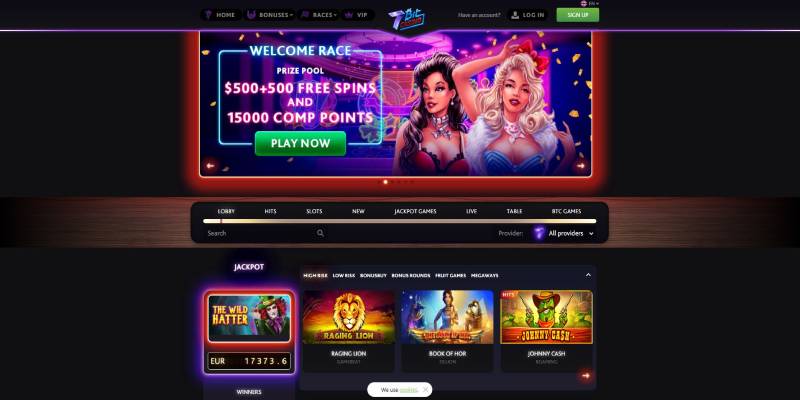Viewport: 800px width, 400px height.
Task: Switch to the Slots tab
Action: 314,211
